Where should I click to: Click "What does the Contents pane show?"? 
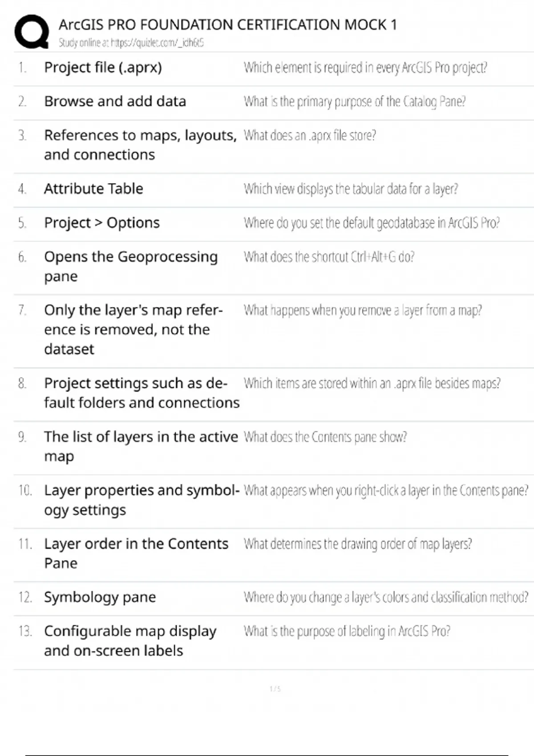pyautogui.click(x=325, y=437)
